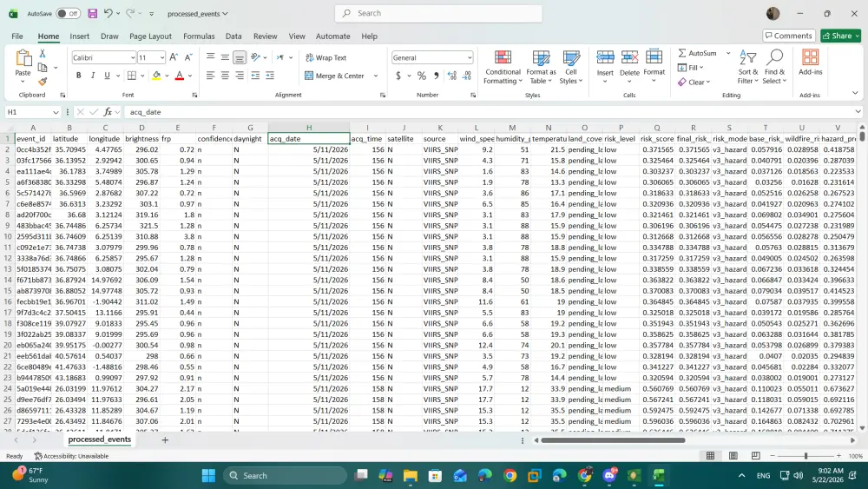
Task: Click the Decrease Decimal icon
Action: click(467, 76)
